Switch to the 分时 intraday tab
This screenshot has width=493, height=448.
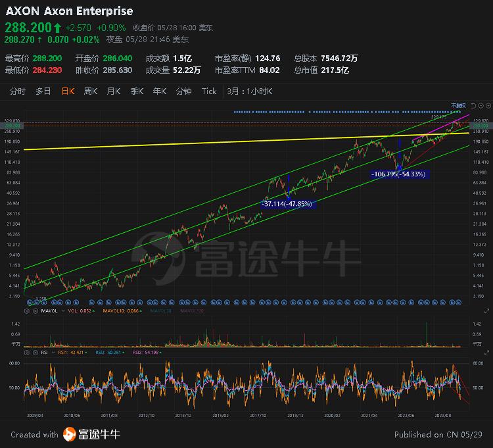click(18, 91)
